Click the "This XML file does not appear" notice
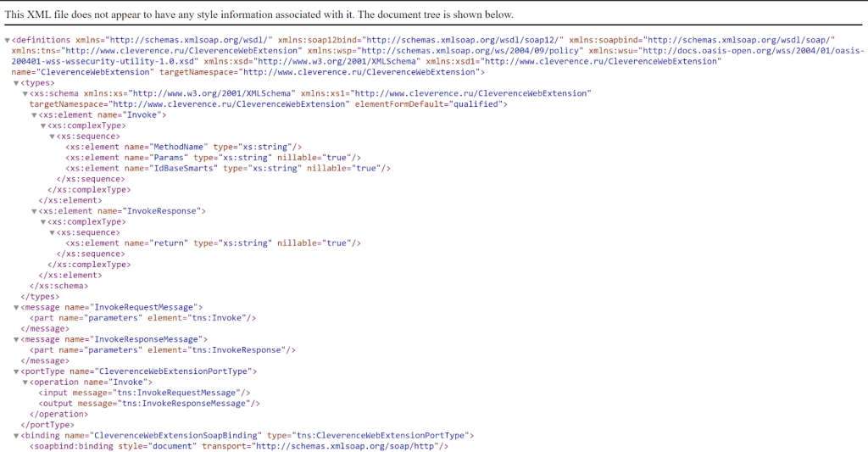This screenshot has width=868, height=452. [x=259, y=14]
